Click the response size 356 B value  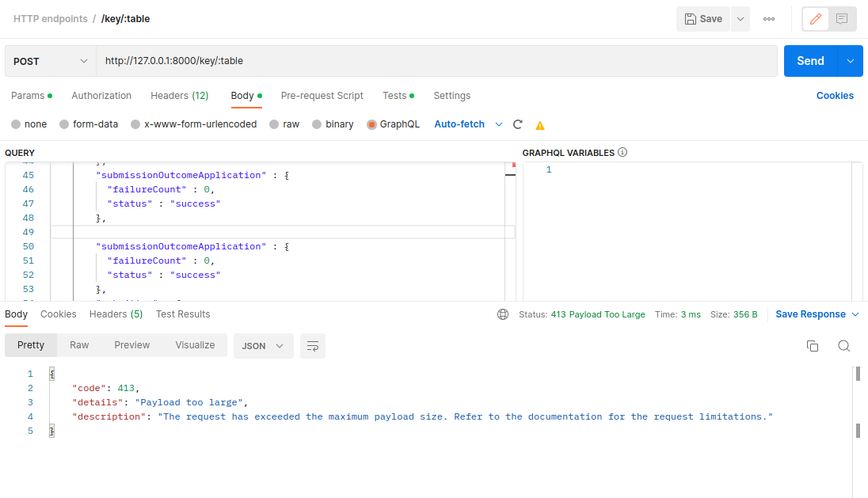click(x=745, y=314)
